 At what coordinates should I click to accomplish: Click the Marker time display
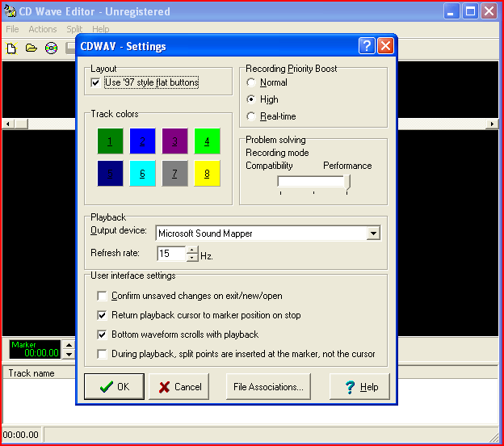pos(35,350)
